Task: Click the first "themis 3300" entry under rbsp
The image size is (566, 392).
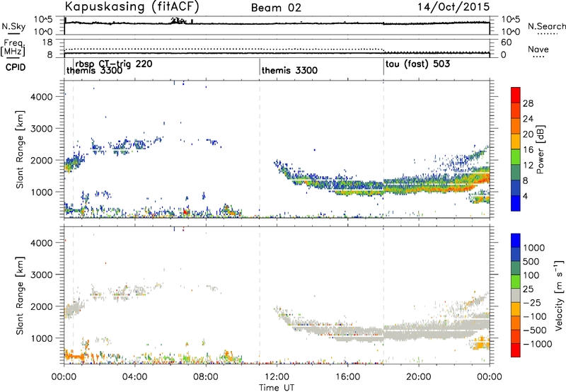Action: click(95, 71)
